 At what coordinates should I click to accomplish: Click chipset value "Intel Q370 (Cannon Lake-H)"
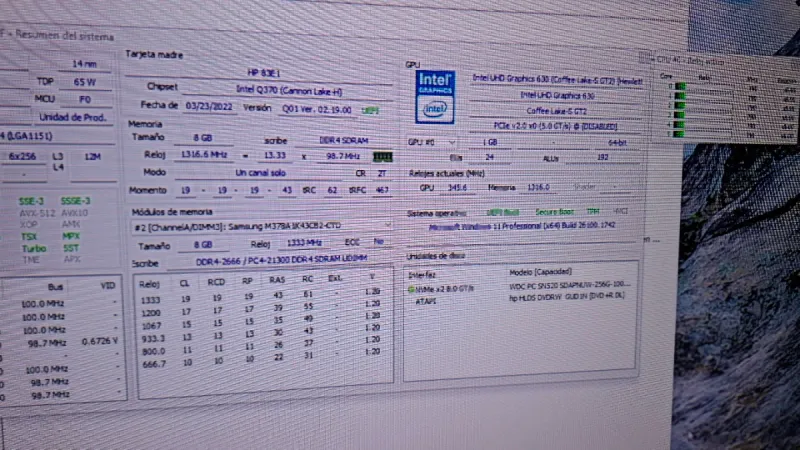[x=289, y=90]
